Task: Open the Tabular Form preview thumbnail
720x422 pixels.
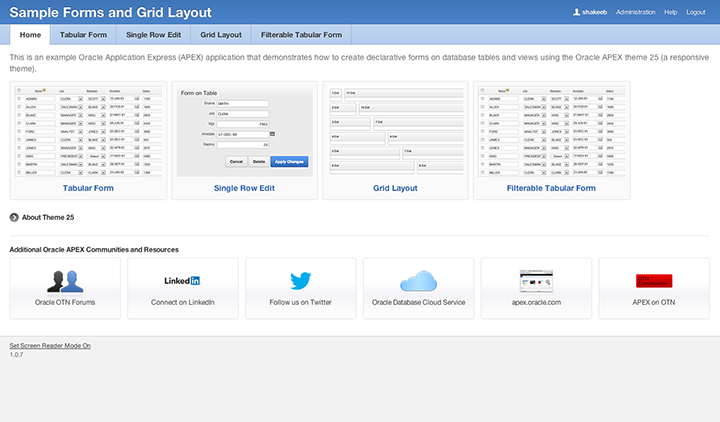Action: pyautogui.click(x=85, y=132)
